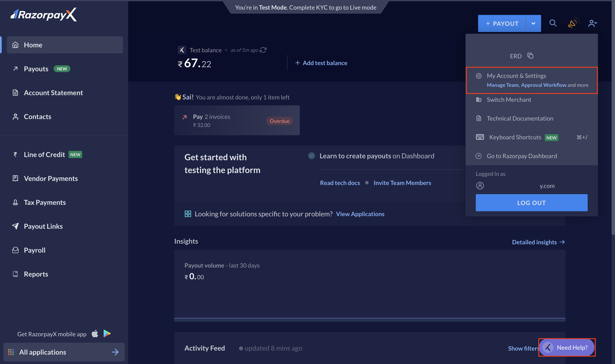Open Keyboard Shortcuts from account menu
The height and width of the screenshot is (364, 615).
coord(515,137)
